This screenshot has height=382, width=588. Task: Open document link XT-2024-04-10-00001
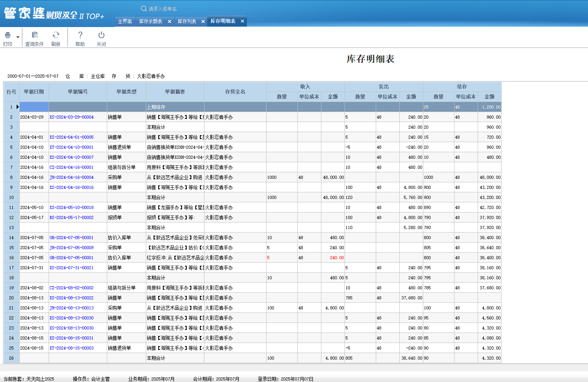(x=72, y=147)
